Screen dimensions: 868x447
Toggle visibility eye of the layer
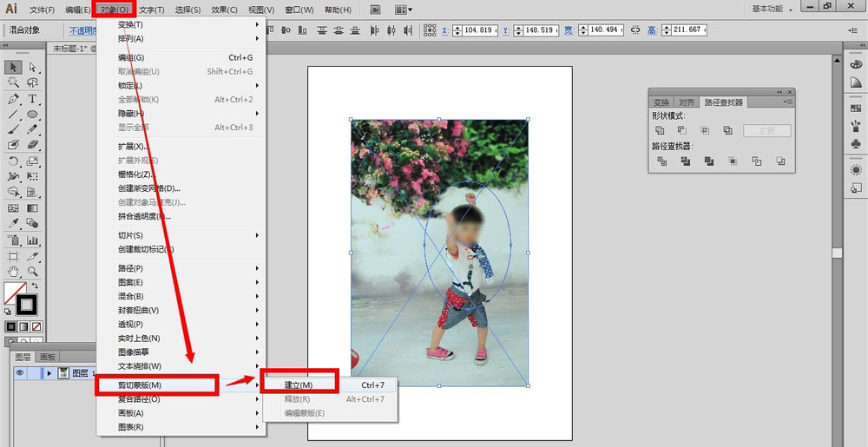[20, 373]
